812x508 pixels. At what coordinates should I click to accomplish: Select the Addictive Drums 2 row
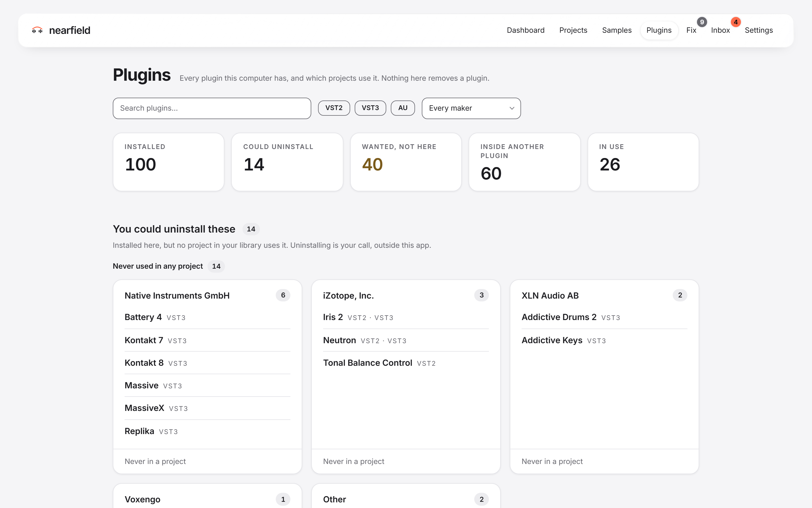click(x=604, y=317)
